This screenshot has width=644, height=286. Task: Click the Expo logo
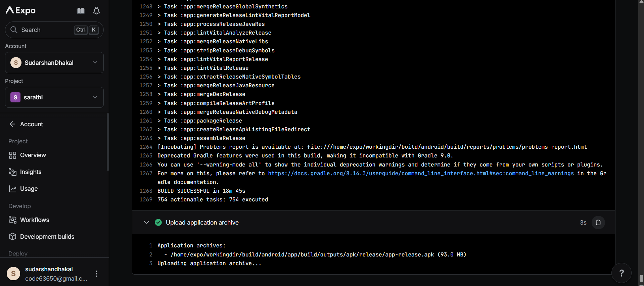pos(20,10)
